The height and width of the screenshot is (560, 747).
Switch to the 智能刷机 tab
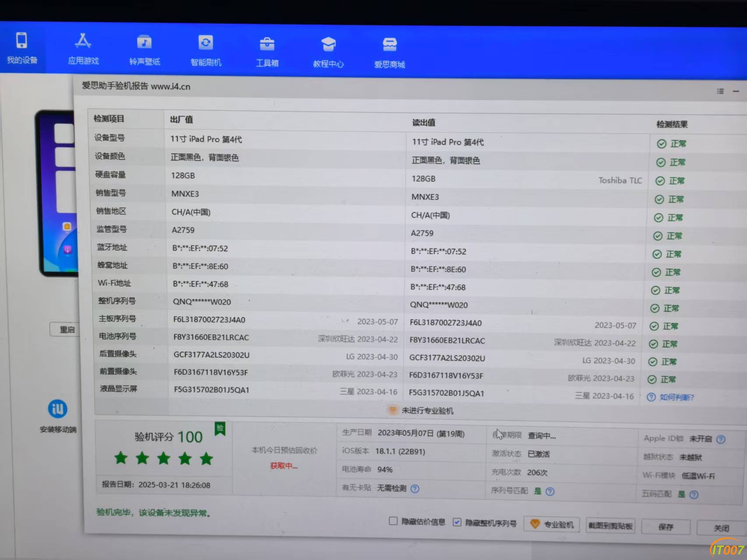(206, 51)
